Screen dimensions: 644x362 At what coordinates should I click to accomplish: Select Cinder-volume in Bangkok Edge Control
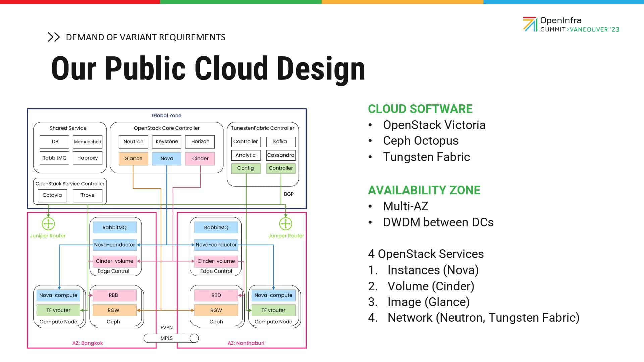click(115, 261)
